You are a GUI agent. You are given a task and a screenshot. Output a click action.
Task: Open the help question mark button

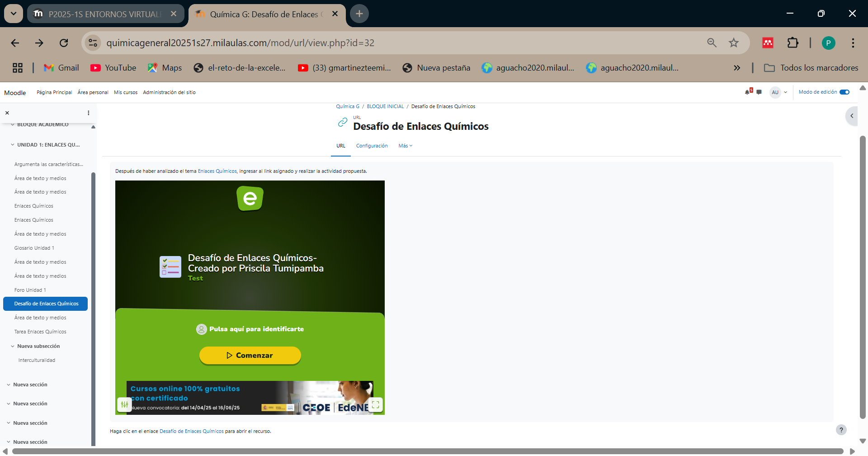click(x=841, y=430)
